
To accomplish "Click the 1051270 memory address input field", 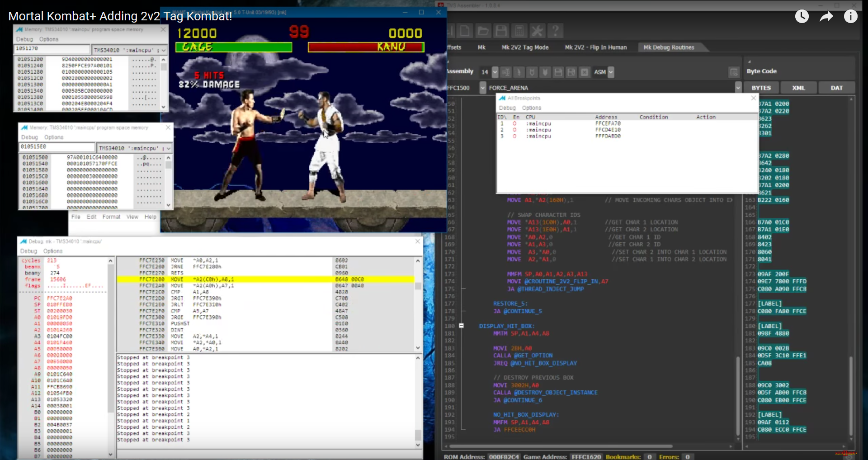I will pos(52,49).
